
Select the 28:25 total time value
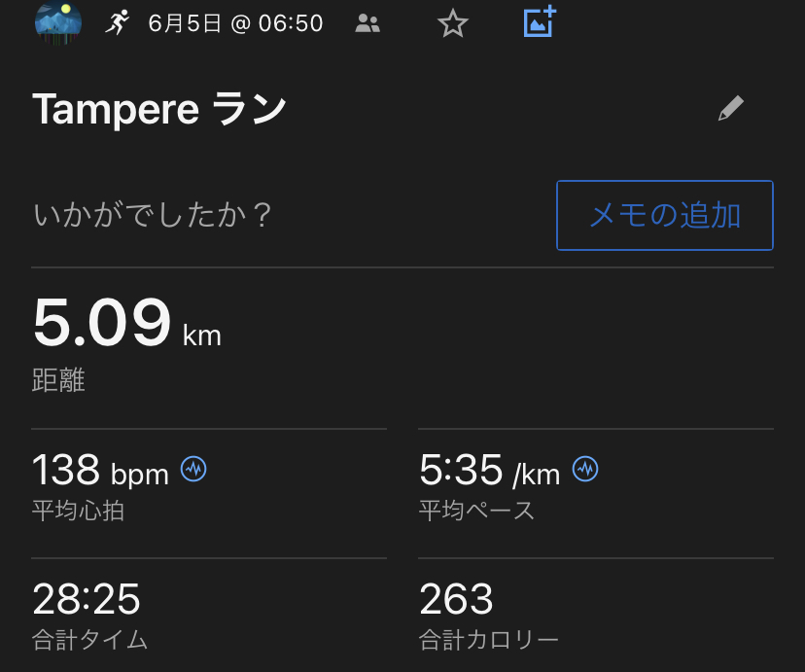pyautogui.click(x=87, y=599)
